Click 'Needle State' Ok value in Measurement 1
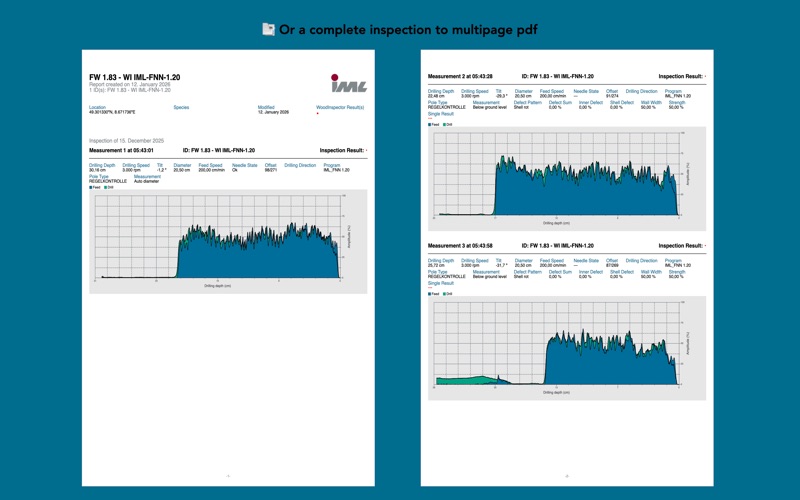The image size is (800, 500). click(235, 170)
